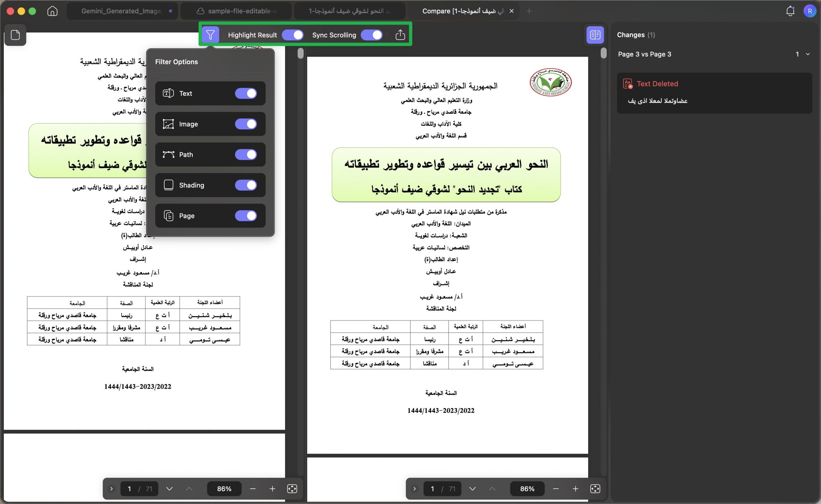Screen dimensions: 821x504
Task: Click the Sync Scrolling label
Action: (x=334, y=35)
